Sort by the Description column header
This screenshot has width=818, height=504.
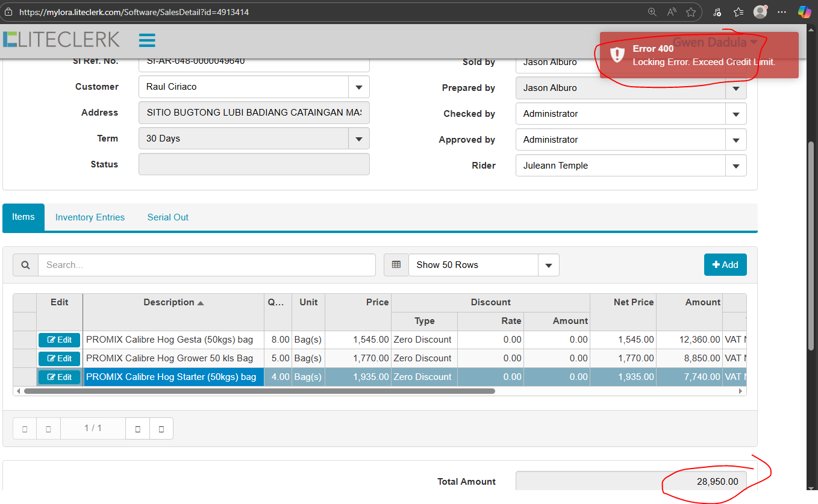[173, 302]
